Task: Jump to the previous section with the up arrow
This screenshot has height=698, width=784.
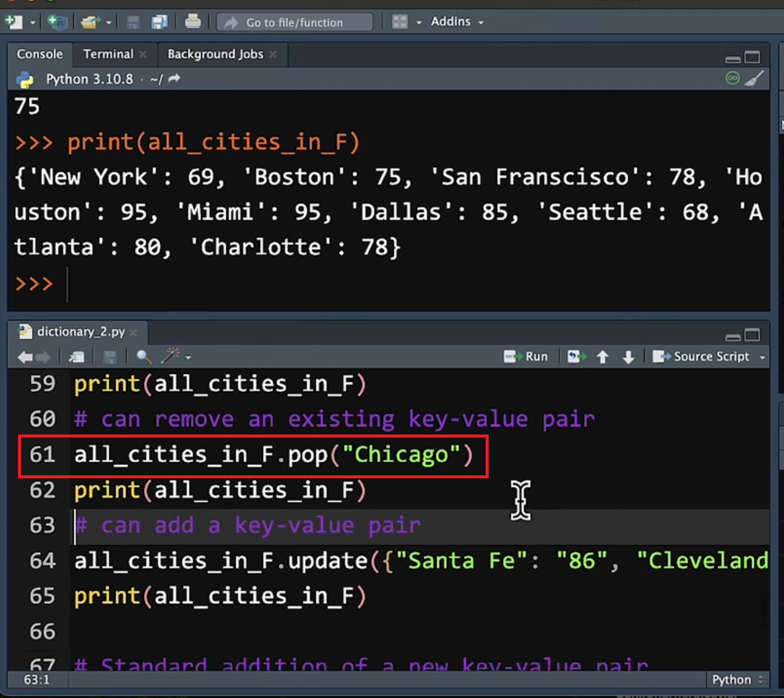Action: (603, 357)
